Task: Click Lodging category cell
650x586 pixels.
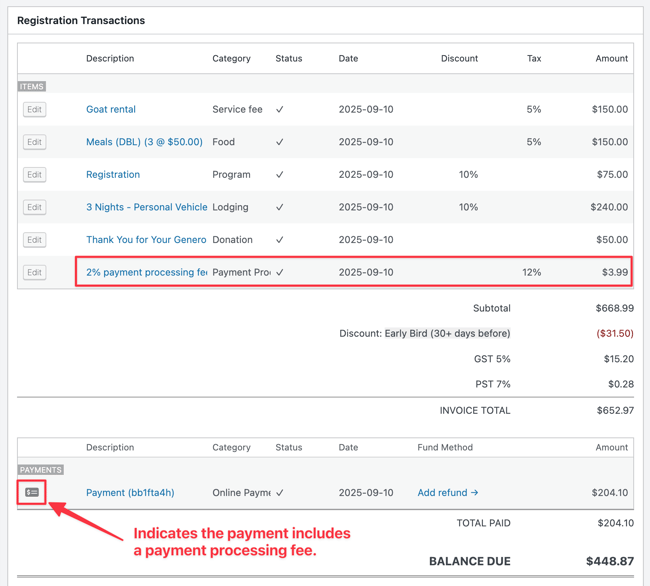Action: click(230, 207)
